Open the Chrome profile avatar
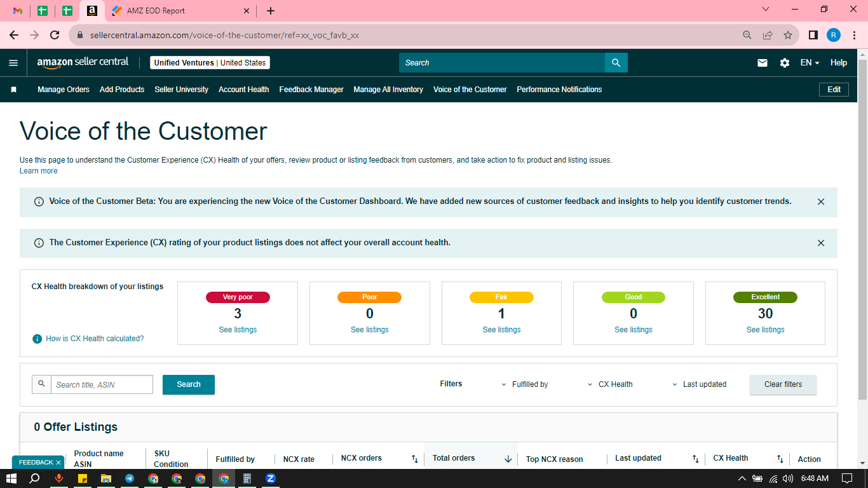The height and width of the screenshot is (488, 868). pos(834,35)
